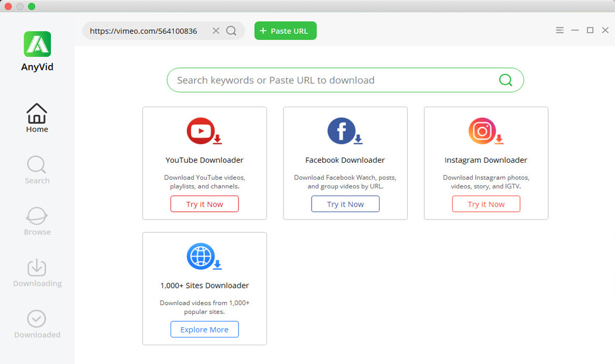
Task: Minimize the AnyVid window
Action: [x=575, y=30]
